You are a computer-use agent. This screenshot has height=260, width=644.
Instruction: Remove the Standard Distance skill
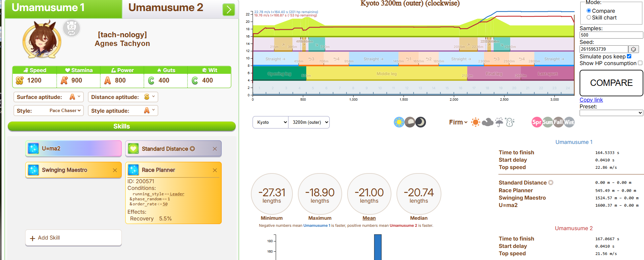[x=215, y=149]
